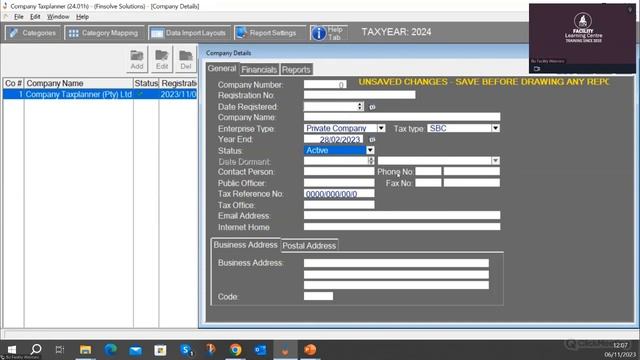
Task: Click Date Dormant spinner arrows
Action: 371,161
